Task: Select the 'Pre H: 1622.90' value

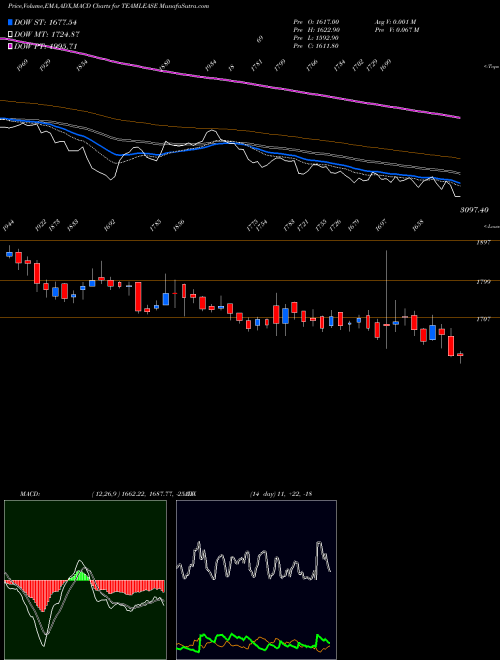Action: (316, 30)
